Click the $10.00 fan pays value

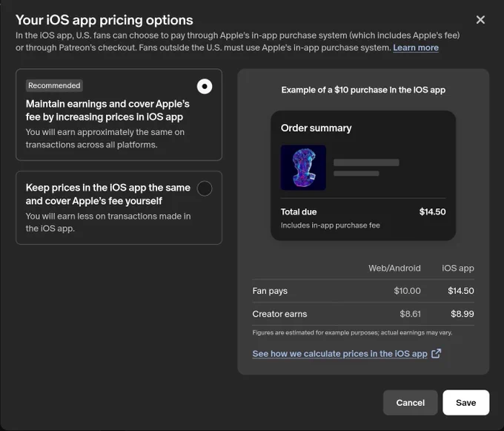click(407, 291)
